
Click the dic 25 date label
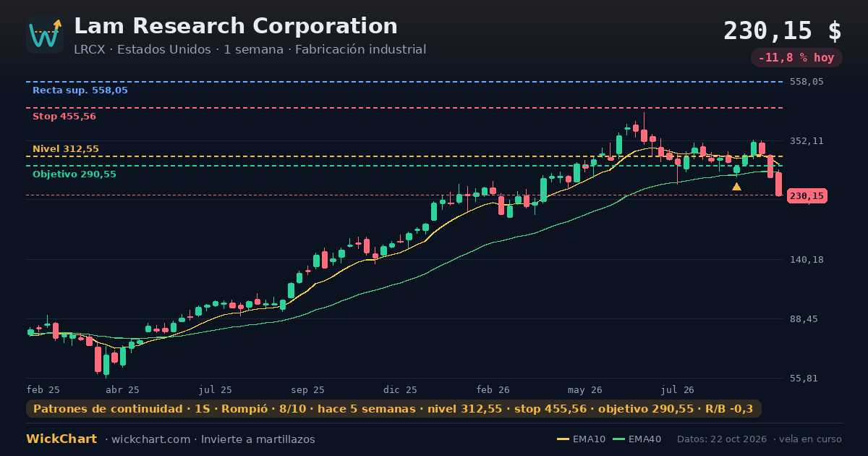coord(401,389)
